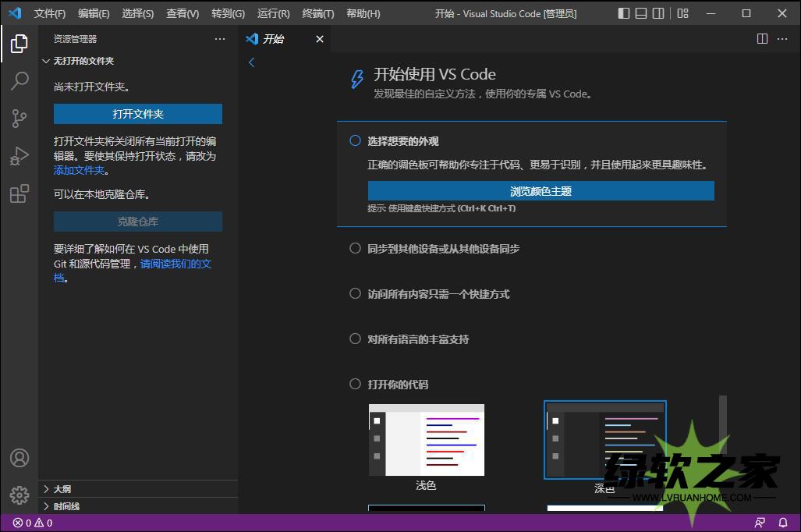Screen dimensions: 801x532
Task: Expand the 大纲 outline section
Action: (62, 489)
